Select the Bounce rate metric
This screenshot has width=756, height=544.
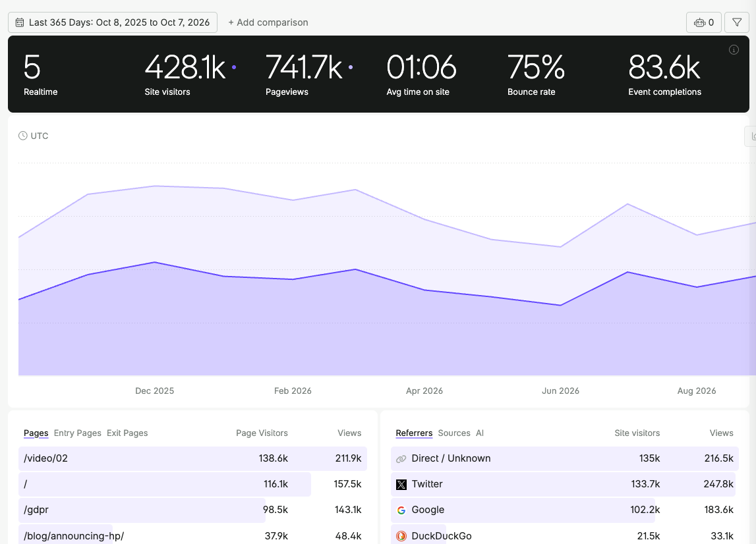(536, 74)
